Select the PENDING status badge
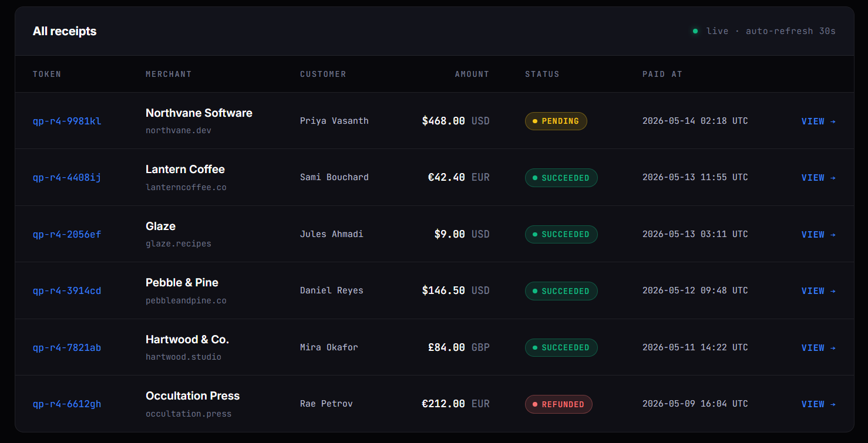 556,121
